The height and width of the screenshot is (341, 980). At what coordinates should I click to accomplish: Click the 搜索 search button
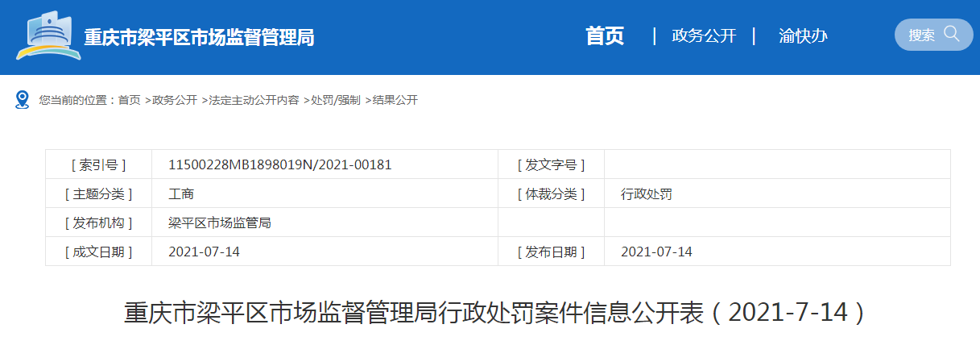(x=934, y=35)
